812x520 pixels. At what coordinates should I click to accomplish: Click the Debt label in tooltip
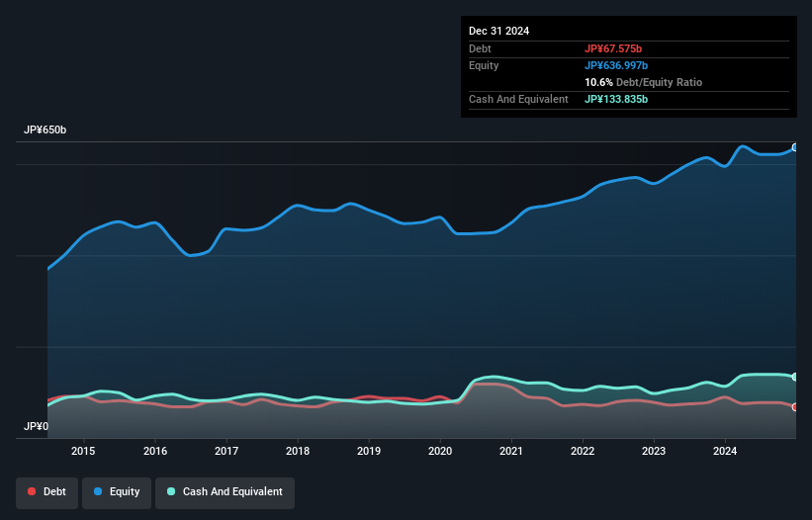click(480, 48)
